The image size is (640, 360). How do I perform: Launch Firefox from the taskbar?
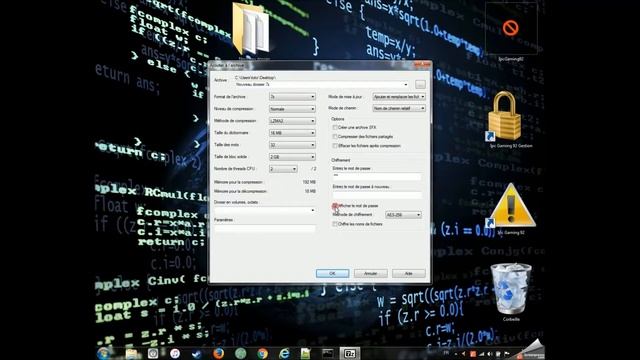(x=218, y=353)
